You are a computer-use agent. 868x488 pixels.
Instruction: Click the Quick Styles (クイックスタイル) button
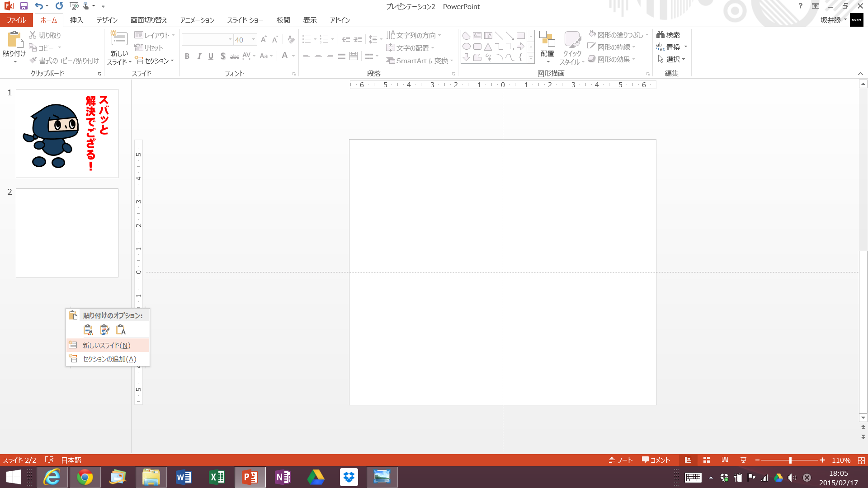point(572,48)
